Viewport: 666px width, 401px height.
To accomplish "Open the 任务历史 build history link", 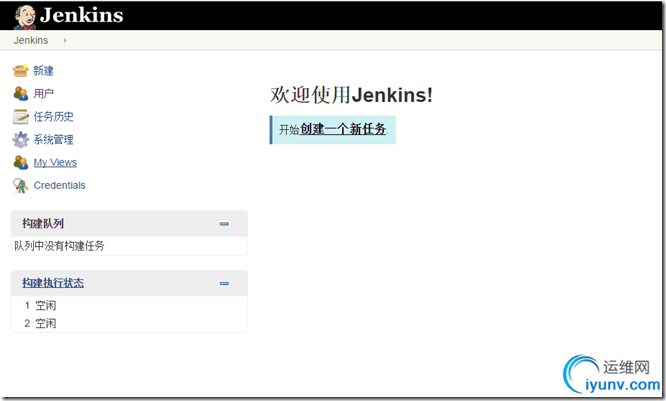I will [54, 116].
